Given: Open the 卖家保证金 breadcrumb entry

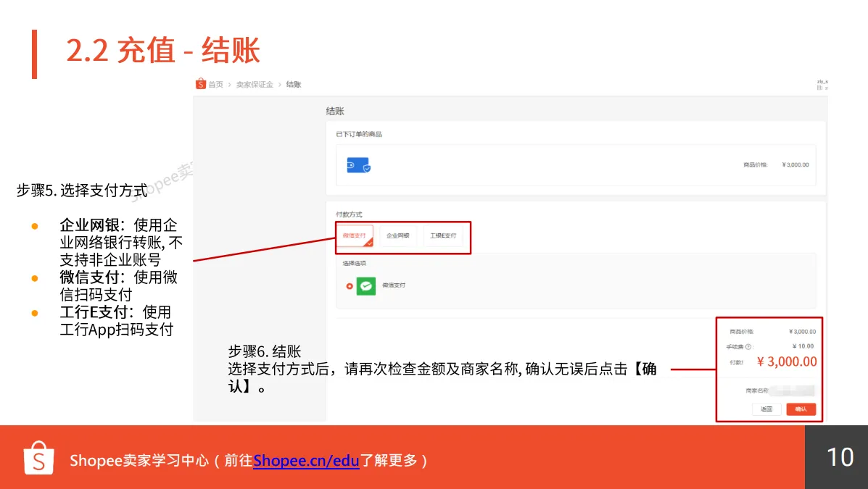Looking at the screenshot, I should tap(254, 84).
